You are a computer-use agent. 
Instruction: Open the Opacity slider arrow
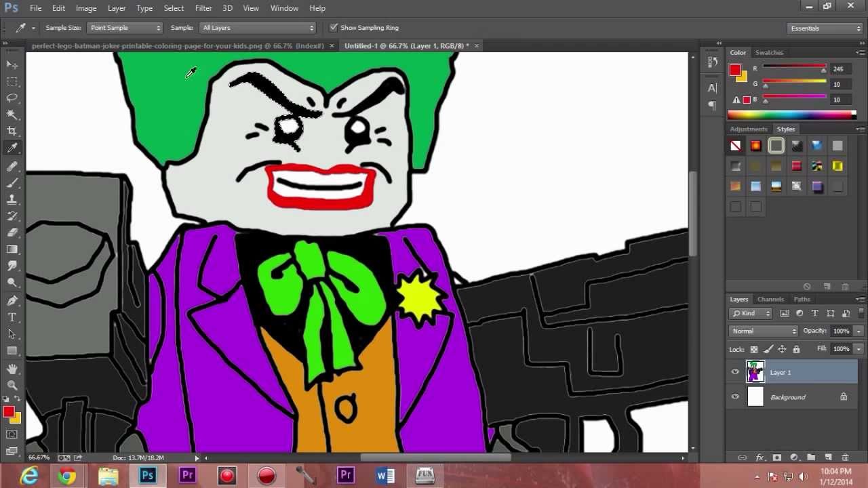859,331
